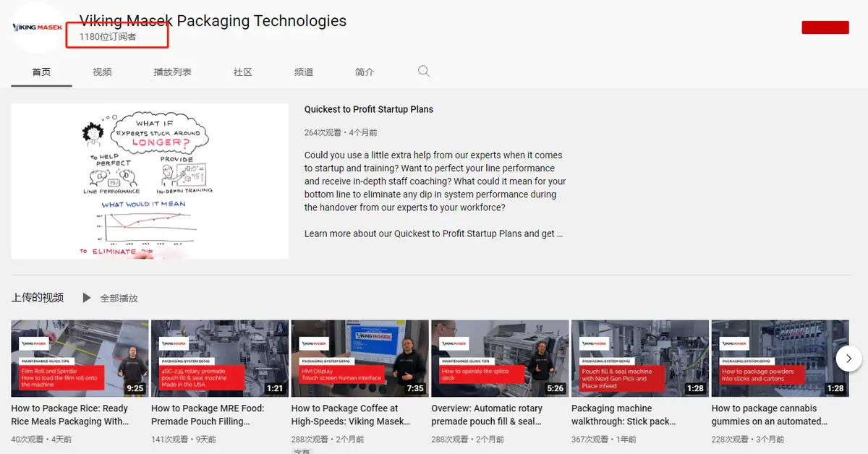
Task: Open the automatic rotary premade pouch thumbnail
Action: pos(500,359)
